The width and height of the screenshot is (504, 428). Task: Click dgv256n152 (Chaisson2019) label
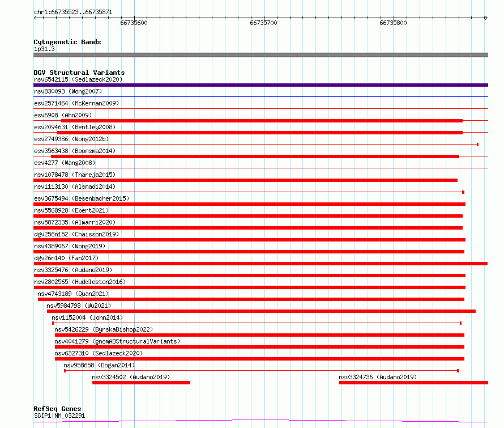click(76, 234)
